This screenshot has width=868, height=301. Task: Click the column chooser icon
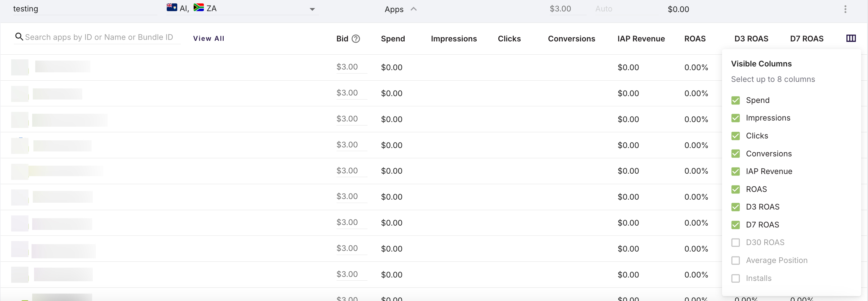(850, 38)
